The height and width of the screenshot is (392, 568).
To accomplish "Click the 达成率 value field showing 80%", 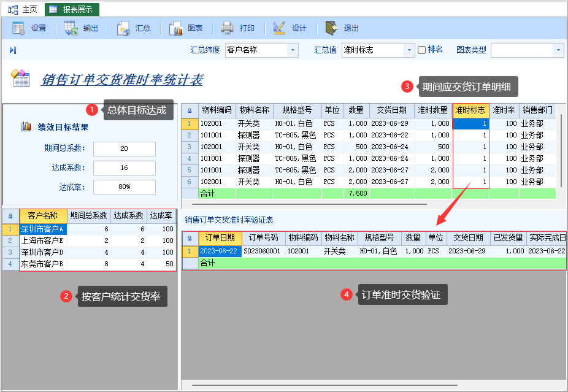I will click(x=125, y=187).
